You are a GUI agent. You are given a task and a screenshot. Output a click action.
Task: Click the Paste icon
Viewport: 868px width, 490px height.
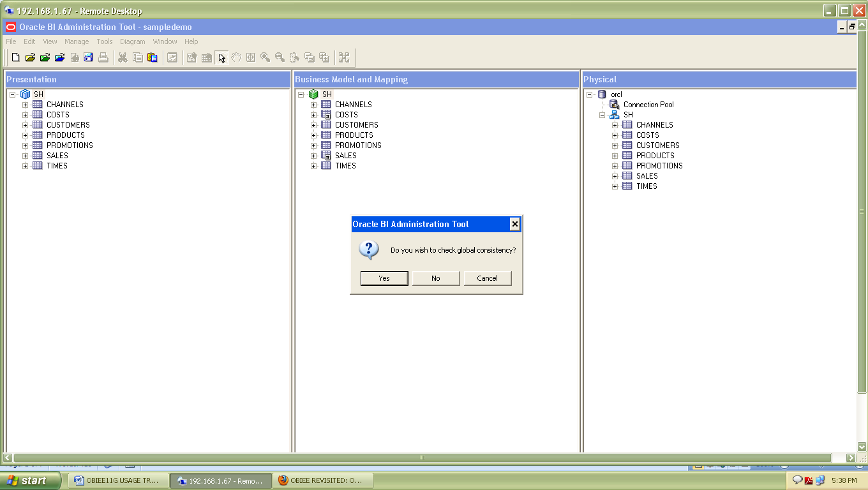point(152,57)
